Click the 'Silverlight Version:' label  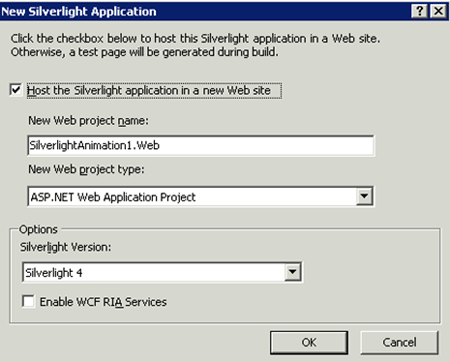pyautogui.click(x=65, y=247)
